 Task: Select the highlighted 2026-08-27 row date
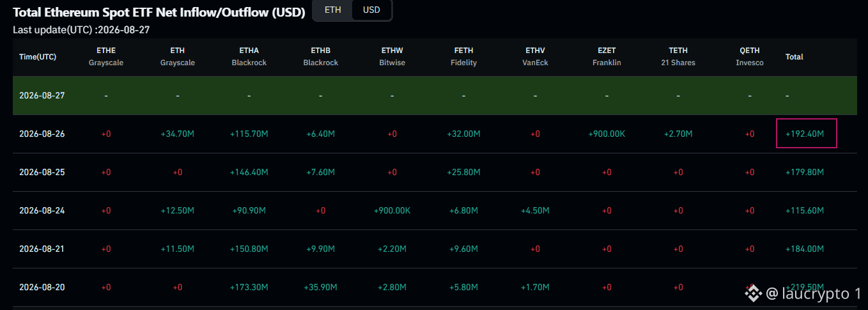[42, 95]
